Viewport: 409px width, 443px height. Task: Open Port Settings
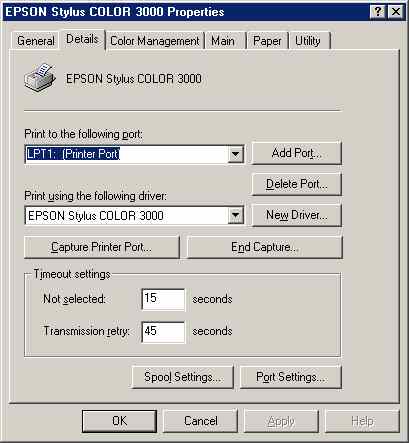coord(291,377)
